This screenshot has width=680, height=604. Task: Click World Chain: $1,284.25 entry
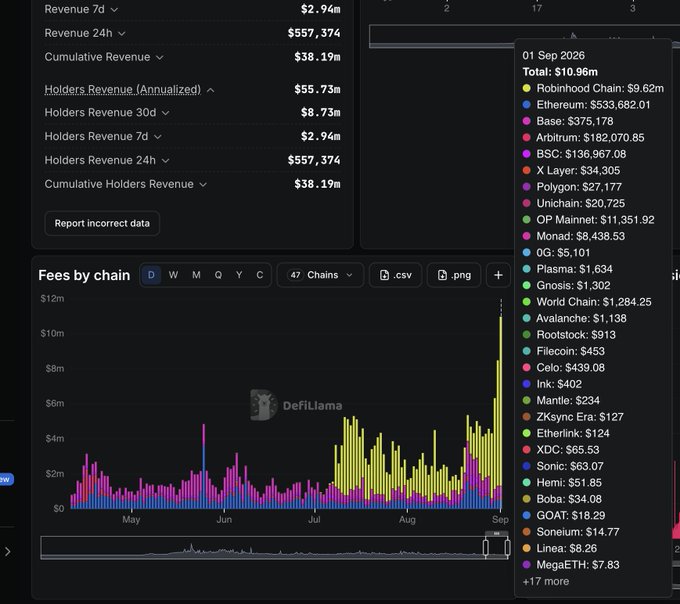point(587,302)
